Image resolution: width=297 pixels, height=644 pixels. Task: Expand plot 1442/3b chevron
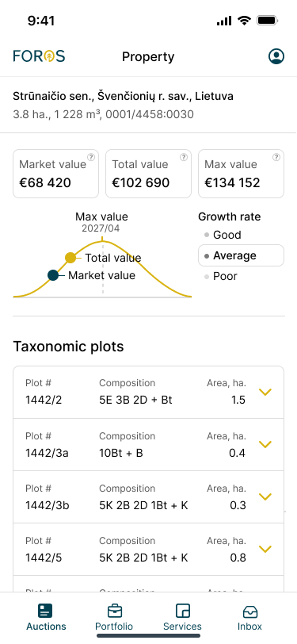266,496
